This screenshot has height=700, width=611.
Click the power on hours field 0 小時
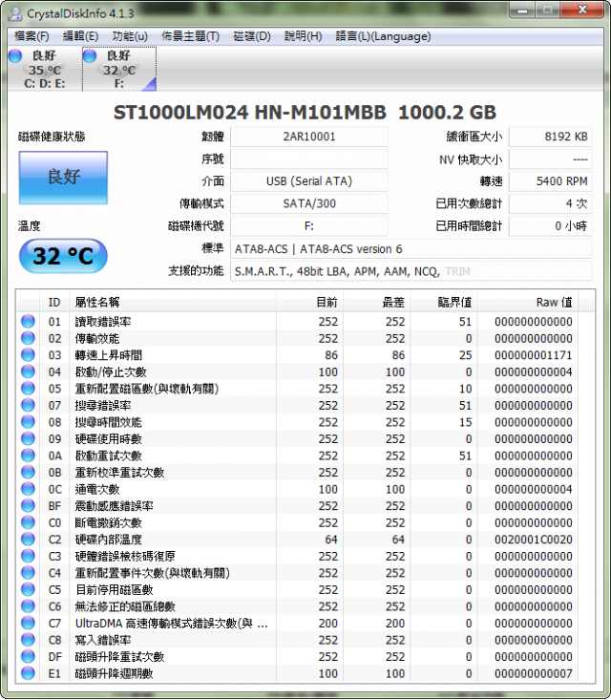pos(550,226)
